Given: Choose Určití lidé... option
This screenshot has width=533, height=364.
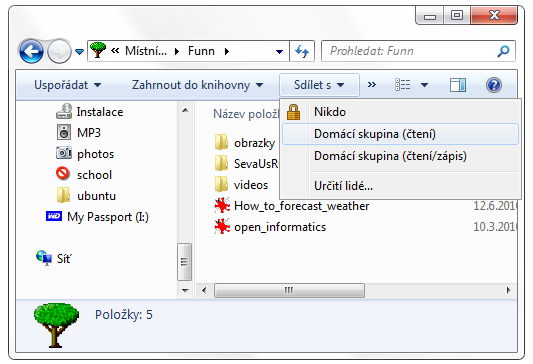Looking at the screenshot, I should [x=400, y=186].
